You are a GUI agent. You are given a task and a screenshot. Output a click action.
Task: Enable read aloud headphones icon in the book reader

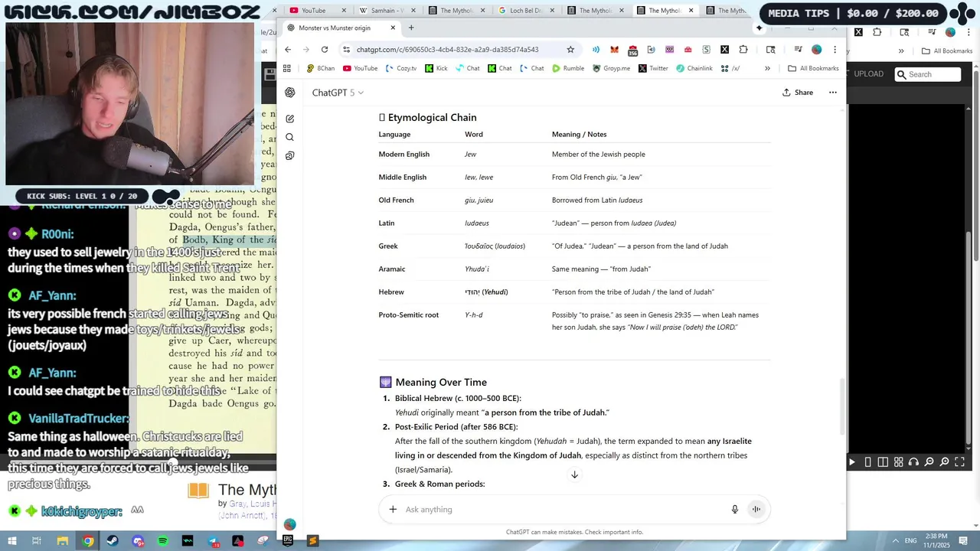(x=913, y=462)
